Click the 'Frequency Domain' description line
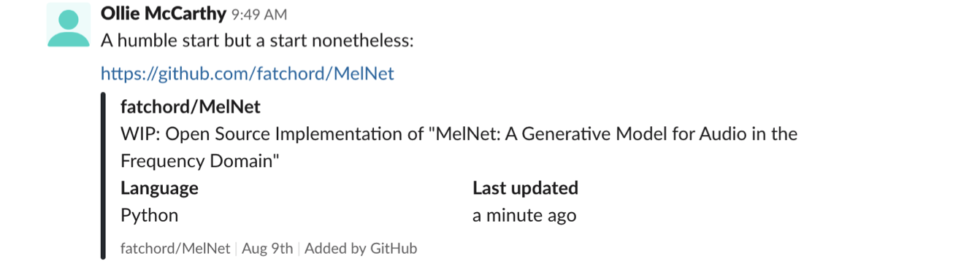The height and width of the screenshot is (280, 980). [x=201, y=161]
